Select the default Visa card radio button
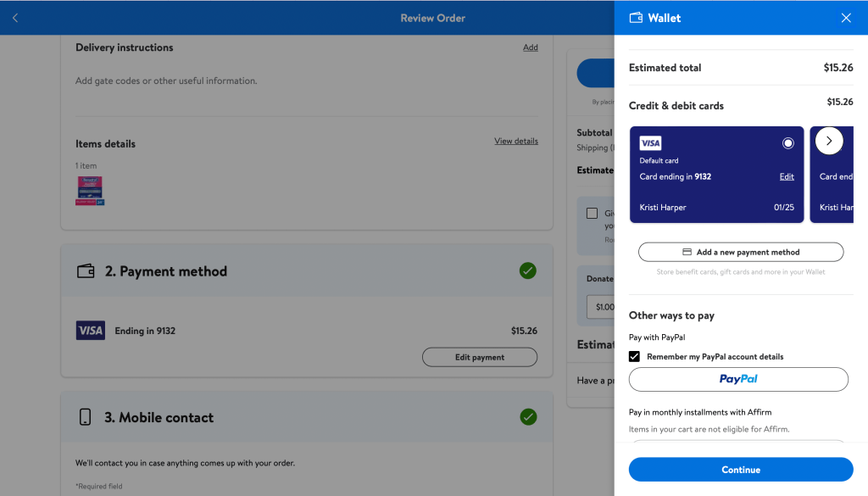The height and width of the screenshot is (496, 868). [787, 141]
